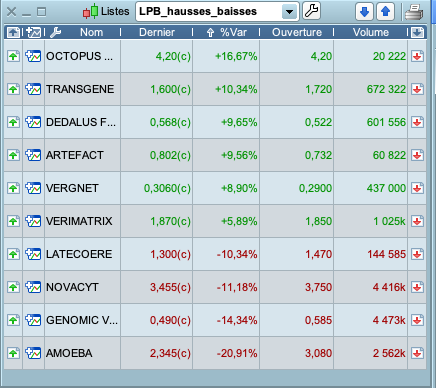Select the VERGNET name cell
This screenshot has width=436, height=388.
coord(82,188)
